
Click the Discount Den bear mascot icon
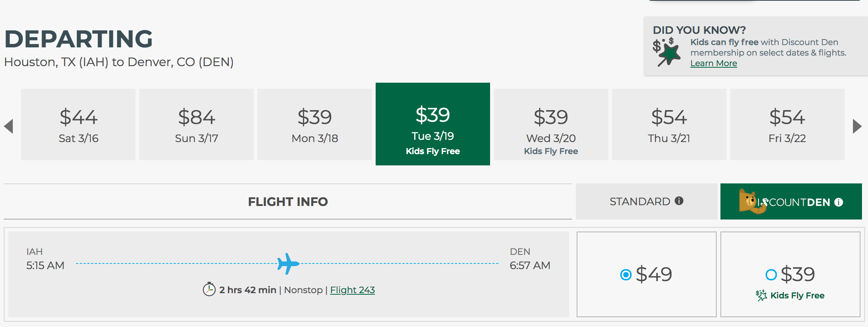click(x=751, y=201)
